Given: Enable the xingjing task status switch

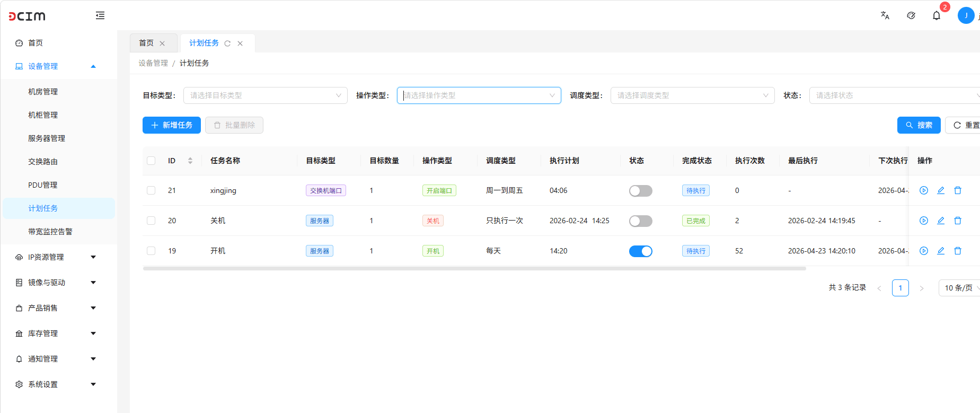Looking at the screenshot, I should (641, 191).
